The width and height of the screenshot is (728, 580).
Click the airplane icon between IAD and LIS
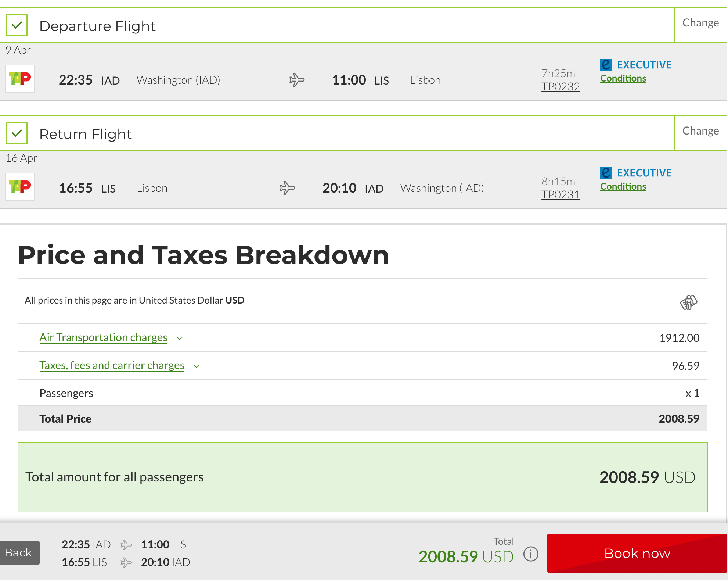297,80
